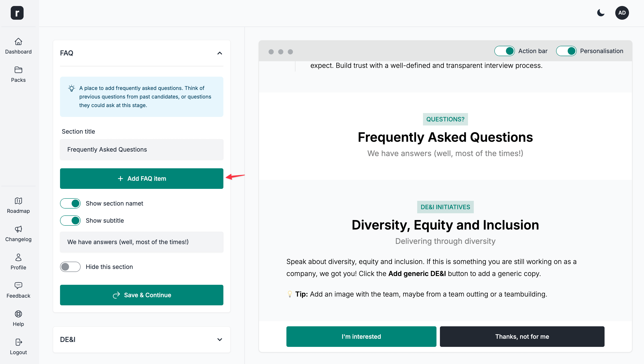Open your Profile settings
The image size is (644, 364).
click(18, 262)
